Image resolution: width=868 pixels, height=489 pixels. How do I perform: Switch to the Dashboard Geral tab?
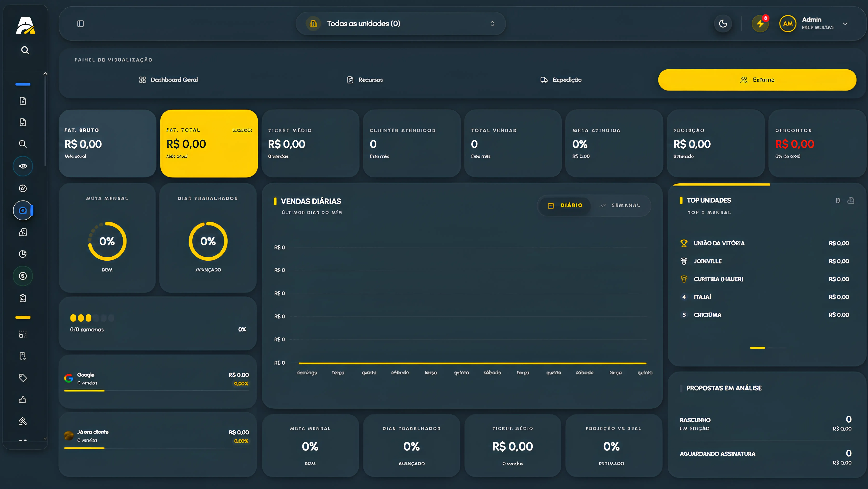(x=168, y=80)
